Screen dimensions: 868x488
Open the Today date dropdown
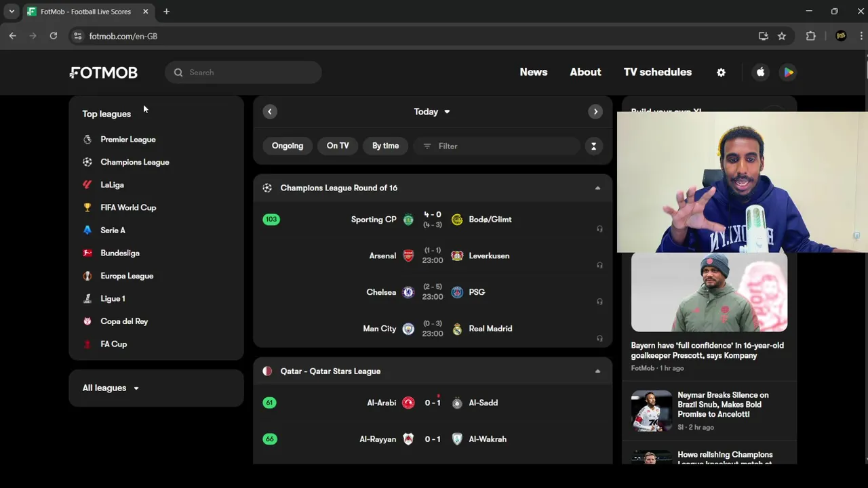(432, 112)
